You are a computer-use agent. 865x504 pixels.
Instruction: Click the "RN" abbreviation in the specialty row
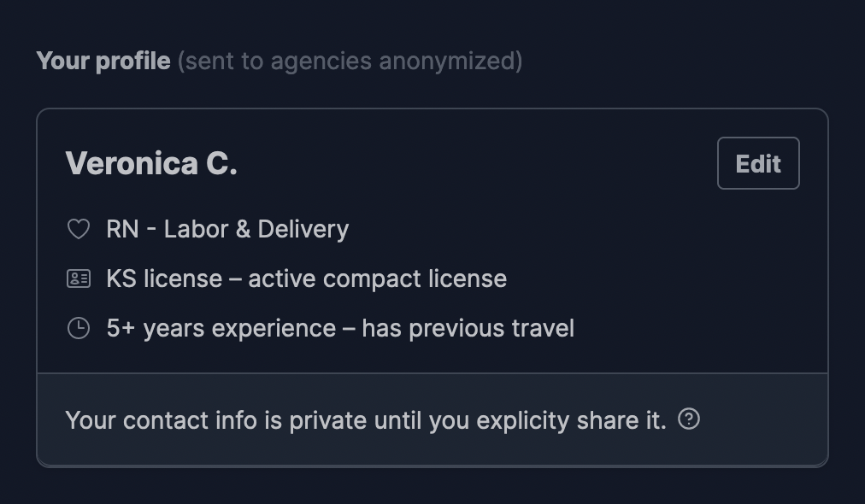[x=122, y=230]
